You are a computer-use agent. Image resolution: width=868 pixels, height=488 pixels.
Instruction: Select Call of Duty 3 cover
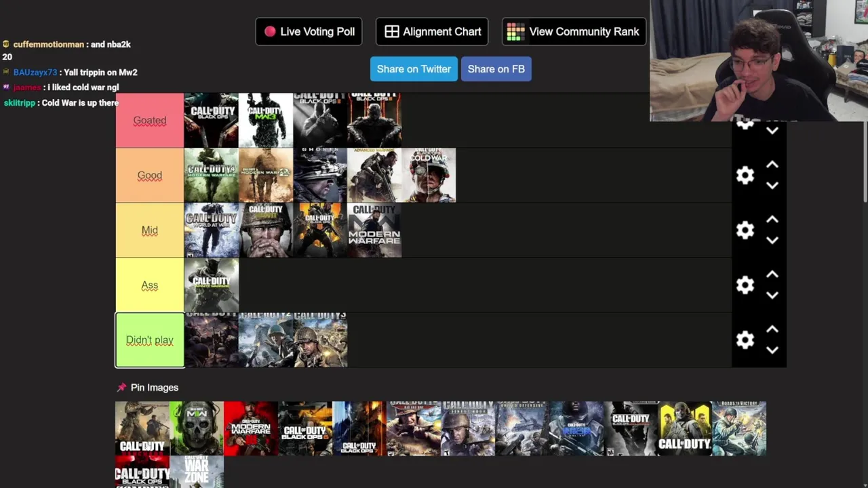(320, 340)
